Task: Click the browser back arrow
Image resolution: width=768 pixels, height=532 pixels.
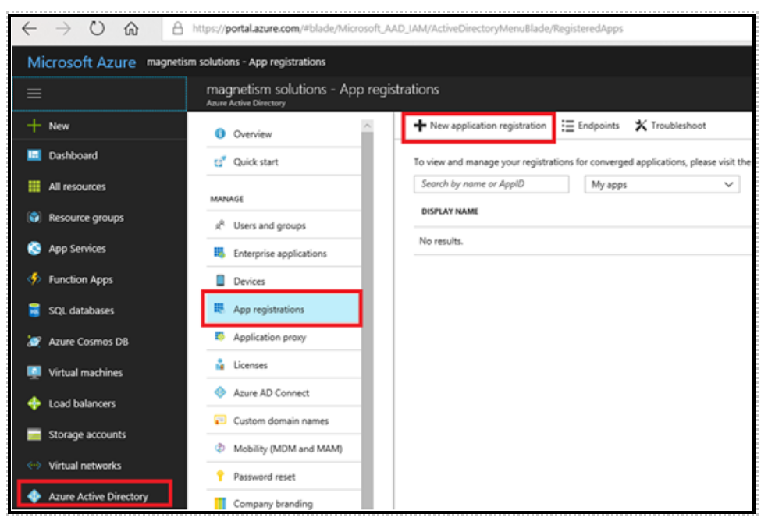Action: tap(30, 29)
